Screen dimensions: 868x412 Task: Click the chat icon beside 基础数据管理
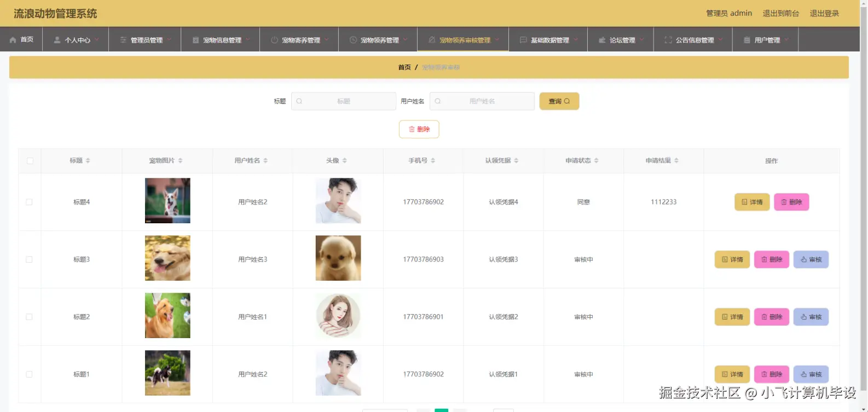pyautogui.click(x=523, y=40)
